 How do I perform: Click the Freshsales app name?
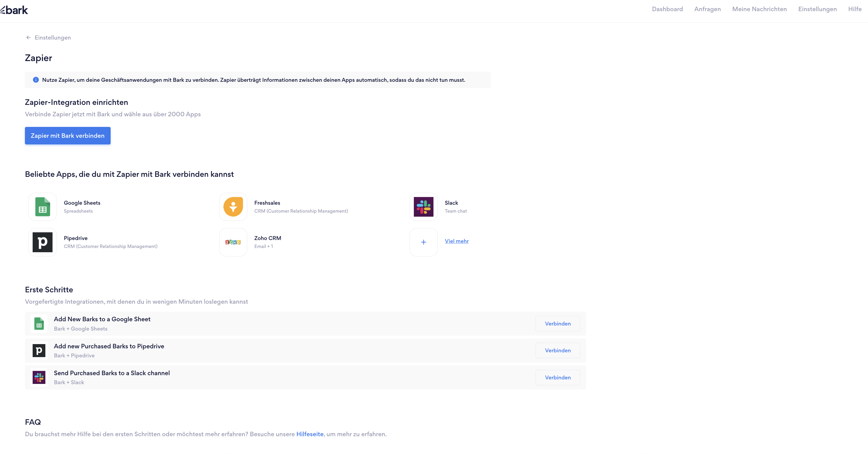(267, 203)
